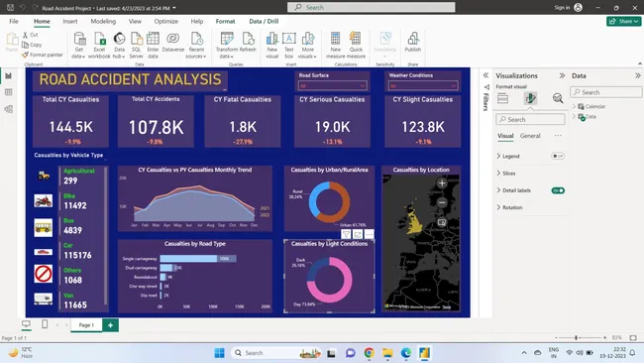Click the Share button
Image resolution: width=644 pixels, height=363 pixels.
[623, 22]
